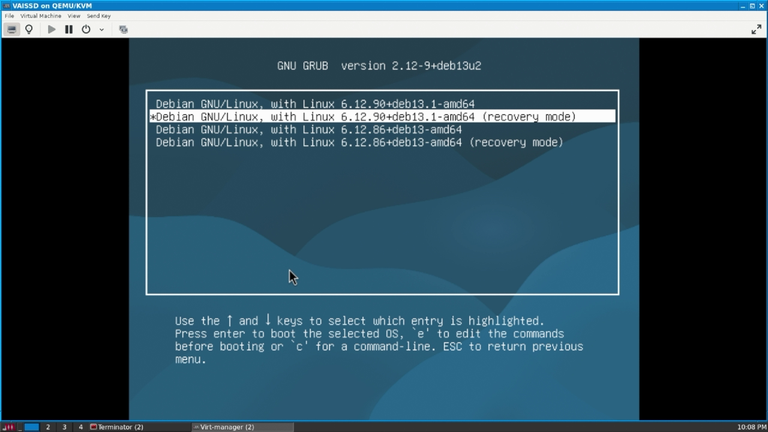The height and width of the screenshot is (432, 768).
Task: Select Linux 6.12.90 normal boot entry
Action: (x=315, y=104)
